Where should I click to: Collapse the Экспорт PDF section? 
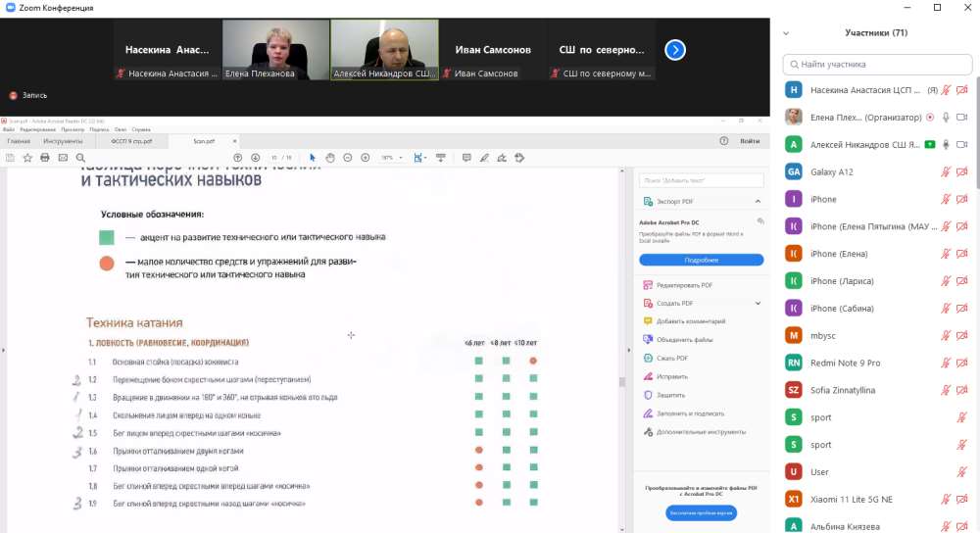pos(759,201)
